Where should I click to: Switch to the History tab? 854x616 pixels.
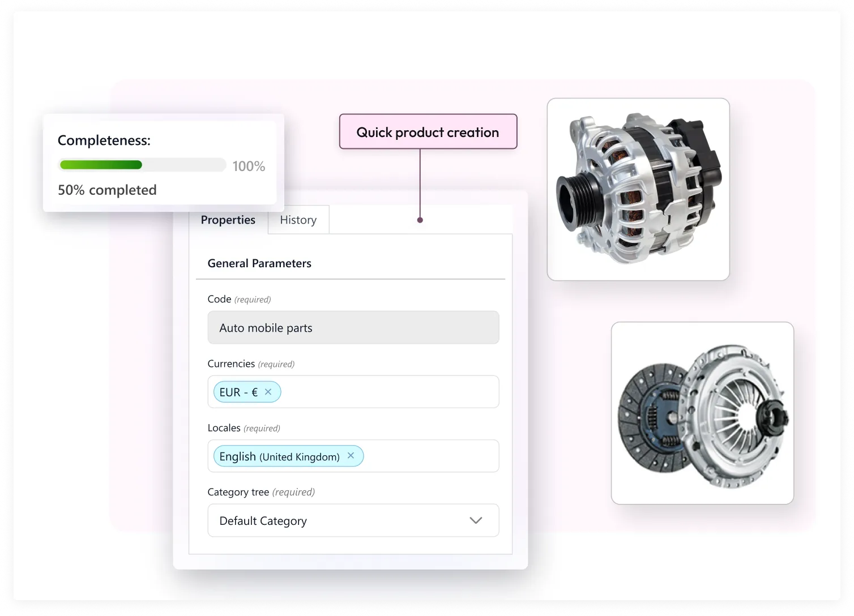pyautogui.click(x=298, y=220)
